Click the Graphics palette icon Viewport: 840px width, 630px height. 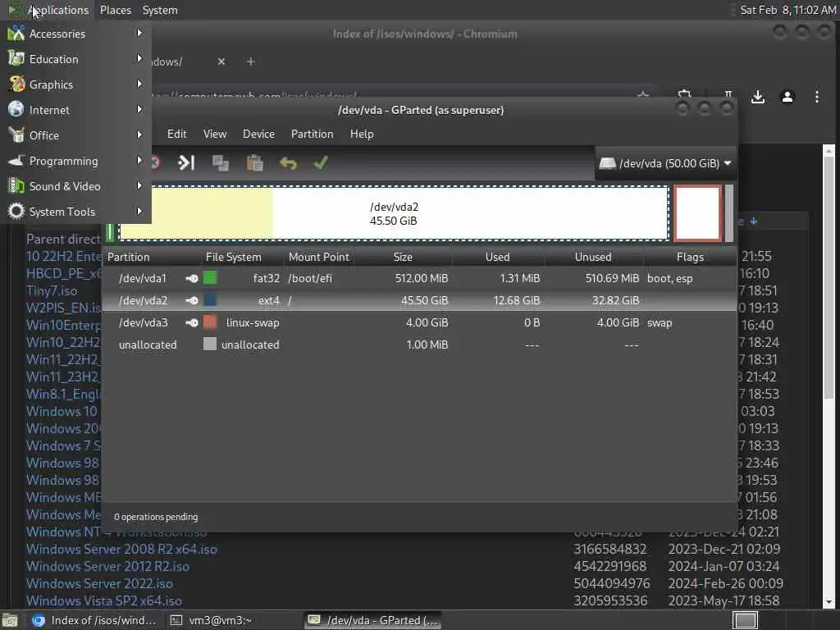16,84
